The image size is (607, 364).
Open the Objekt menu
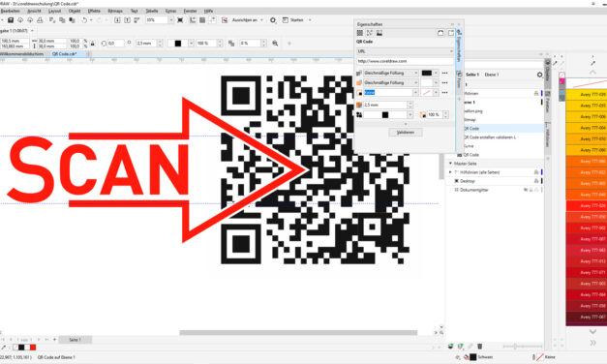[75, 11]
